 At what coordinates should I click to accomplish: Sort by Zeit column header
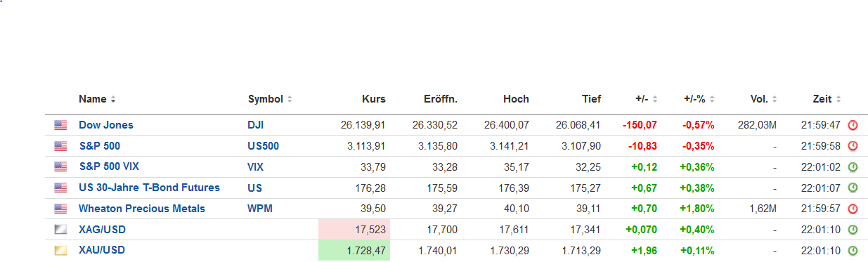pyautogui.click(x=827, y=99)
